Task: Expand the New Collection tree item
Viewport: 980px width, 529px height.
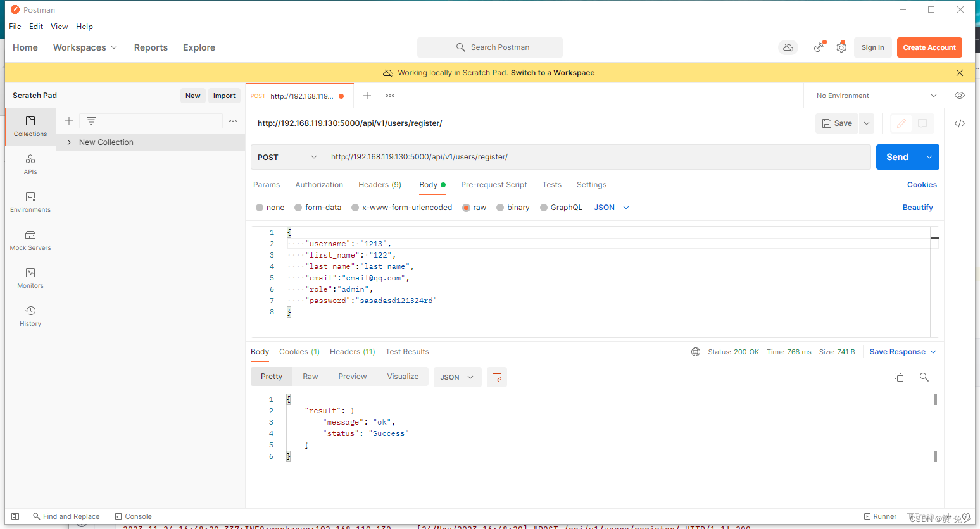Action: [69, 142]
